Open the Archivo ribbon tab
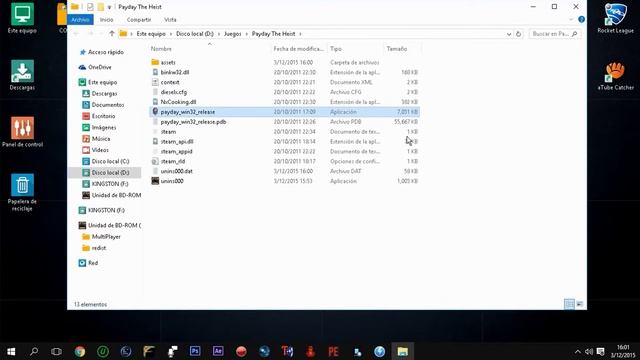This screenshot has width=640, height=360. [x=80, y=20]
